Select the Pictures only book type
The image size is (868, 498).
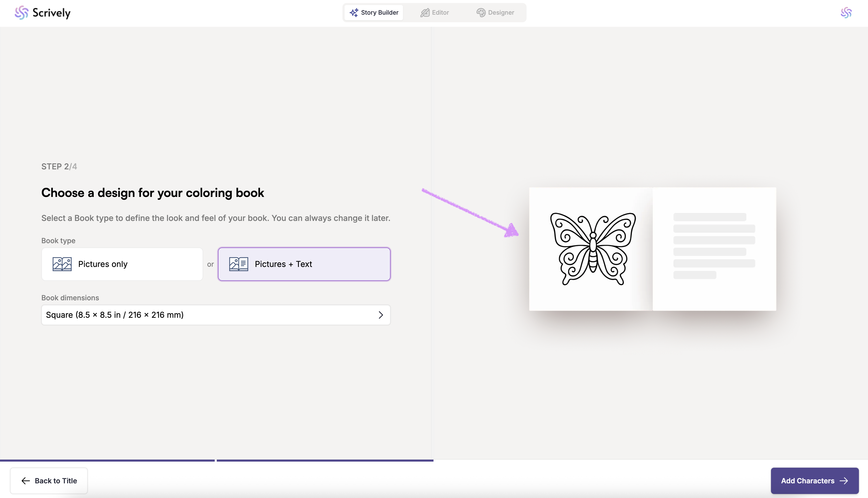click(122, 264)
